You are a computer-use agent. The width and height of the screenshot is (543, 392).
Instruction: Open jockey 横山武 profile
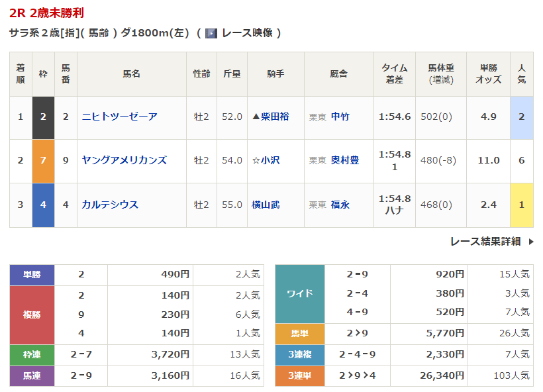click(x=266, y=205)
